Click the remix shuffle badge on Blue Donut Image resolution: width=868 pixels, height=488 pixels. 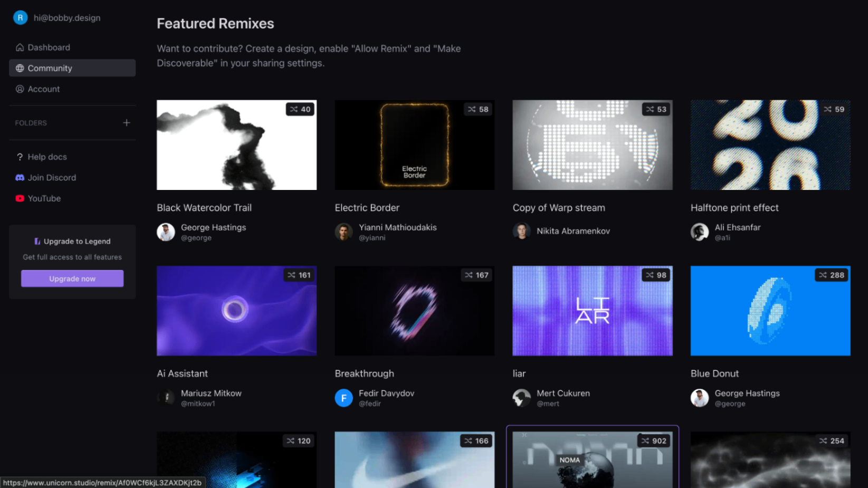pyautogui.click(x=831, y=275)
